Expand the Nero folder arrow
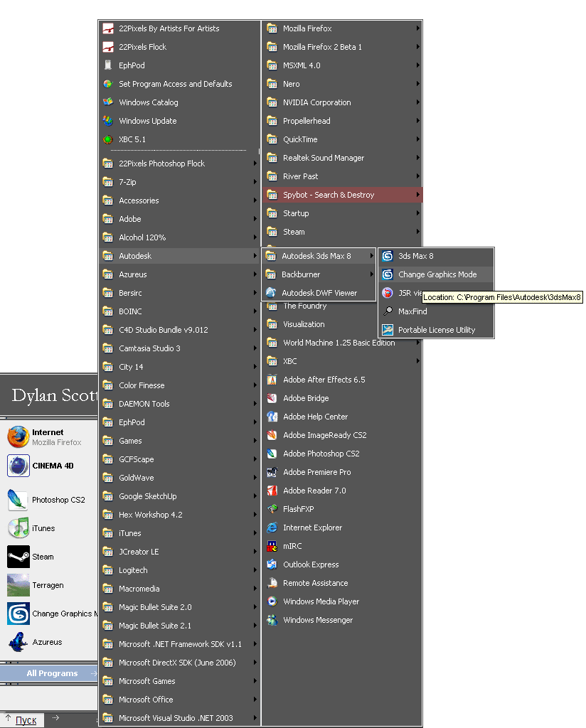This screenshot has height=728, width=586. [418, 84]
